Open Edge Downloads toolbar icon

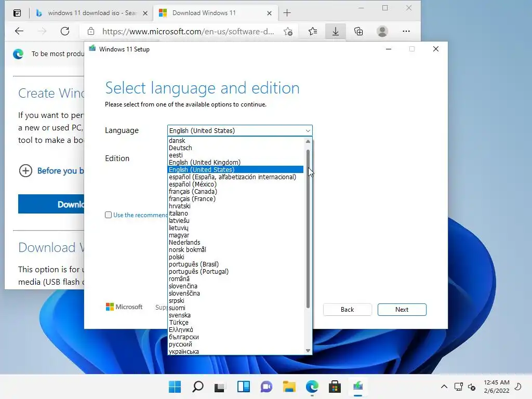[336, 32]
